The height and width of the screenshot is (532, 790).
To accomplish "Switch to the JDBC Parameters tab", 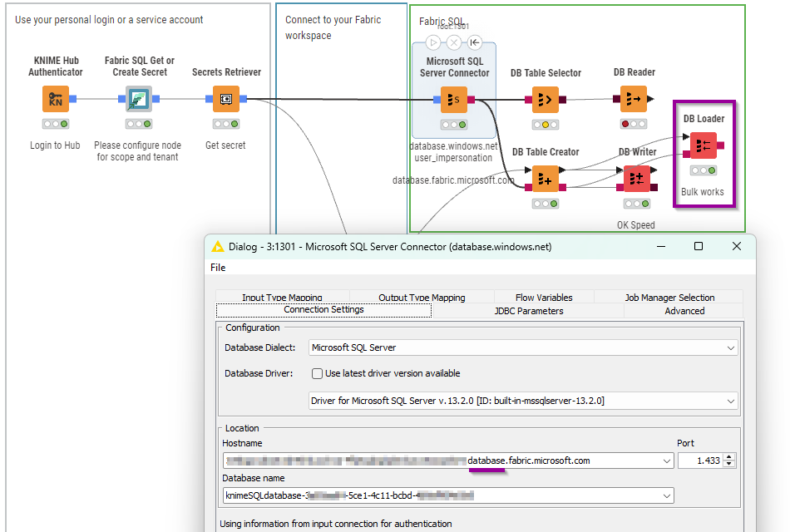I will (x=528, y=311).
